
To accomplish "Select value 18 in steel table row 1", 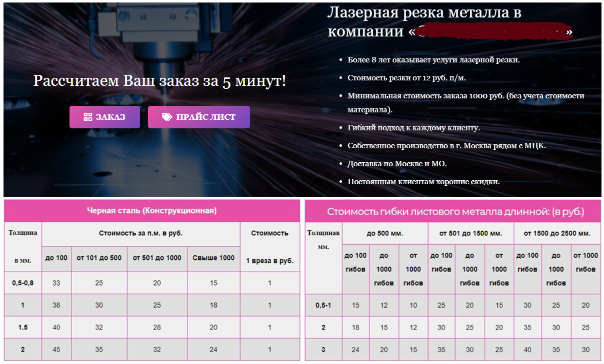I will tap(213, 305).
